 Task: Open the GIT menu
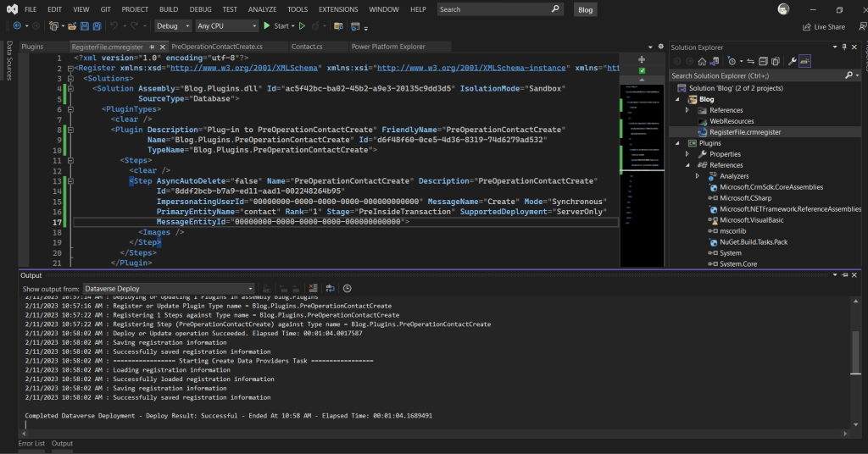[105, 9]
